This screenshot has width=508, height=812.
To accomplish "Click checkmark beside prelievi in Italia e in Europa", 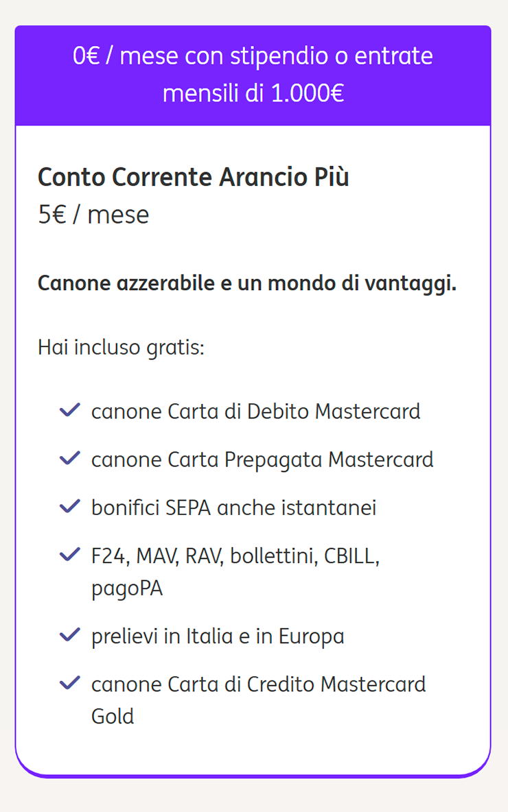I will (70, 635).
